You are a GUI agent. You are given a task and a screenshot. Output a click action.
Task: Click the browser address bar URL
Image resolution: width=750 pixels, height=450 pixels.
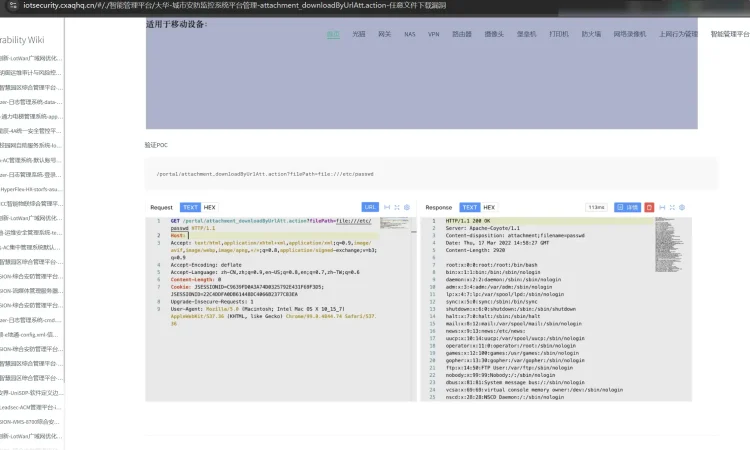(x=234, y=5)
